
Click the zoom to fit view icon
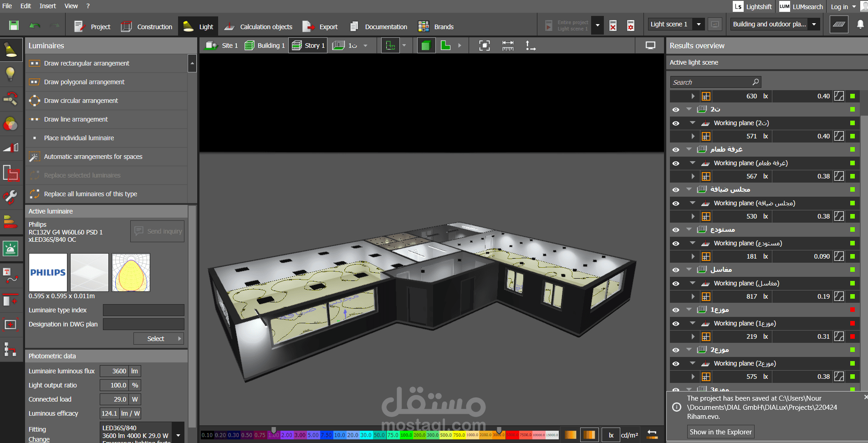(485, 46)
